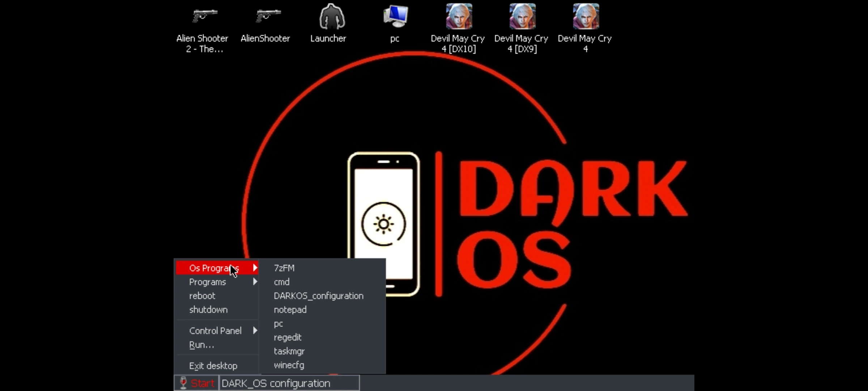The image size is (868, 391).
Task: Choose Exit desktop menu entry
Action: 217,366
